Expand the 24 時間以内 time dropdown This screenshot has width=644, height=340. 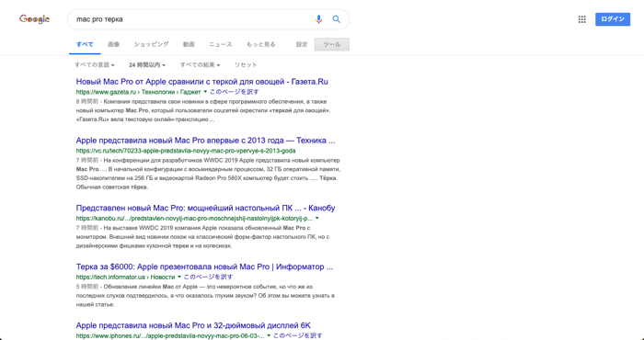(x=147, y=65)
